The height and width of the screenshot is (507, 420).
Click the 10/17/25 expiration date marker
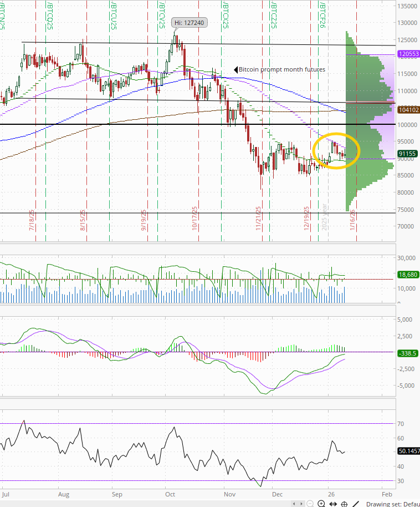click(x=194, y=219)
